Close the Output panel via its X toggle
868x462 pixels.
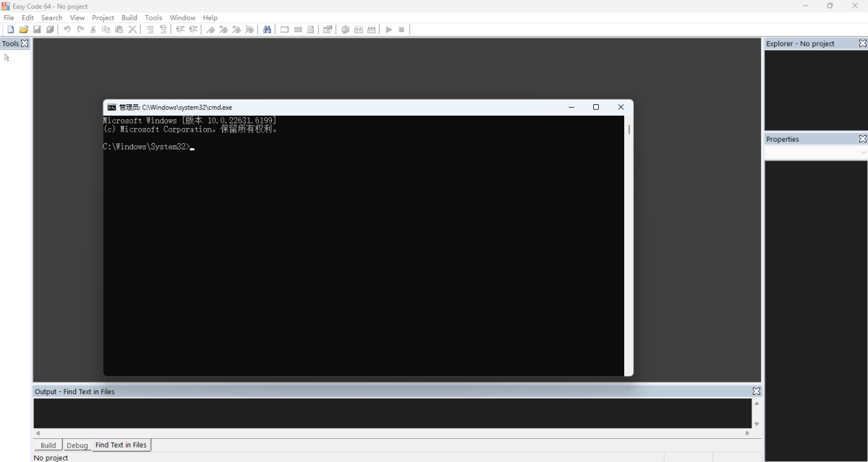[756, 391]
